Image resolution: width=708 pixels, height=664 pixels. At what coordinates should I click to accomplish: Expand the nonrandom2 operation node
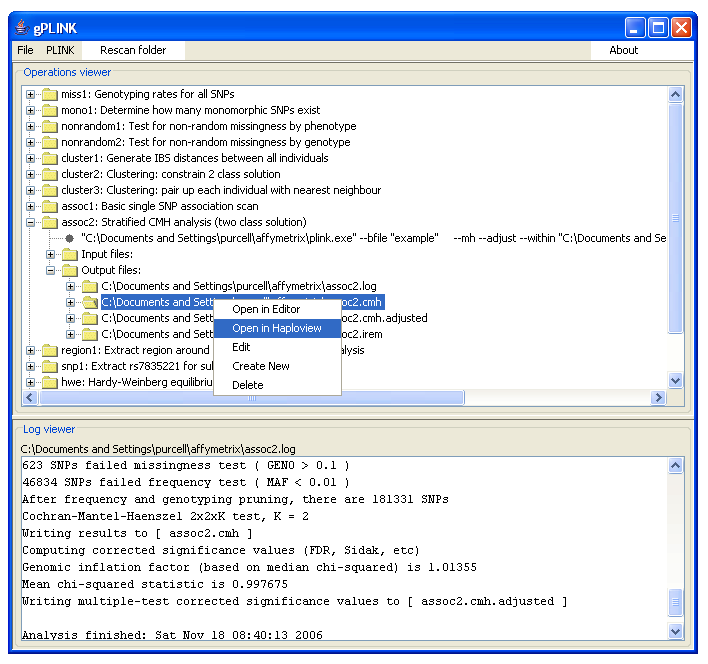30,142
